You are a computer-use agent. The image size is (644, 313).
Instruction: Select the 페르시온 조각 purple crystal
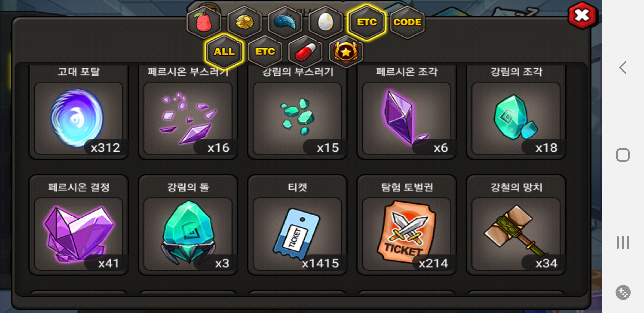(x=406, y=112)
